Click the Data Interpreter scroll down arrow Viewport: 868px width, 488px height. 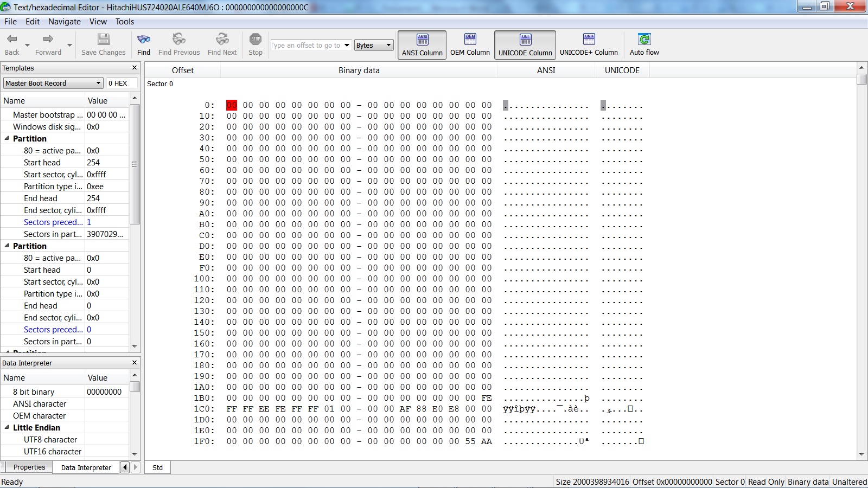tap(135, 454)
